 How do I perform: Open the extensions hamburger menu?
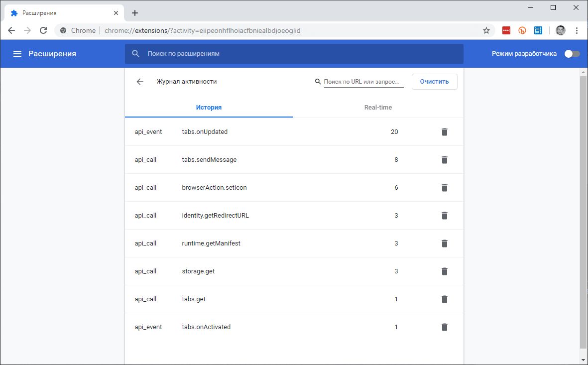17,54
